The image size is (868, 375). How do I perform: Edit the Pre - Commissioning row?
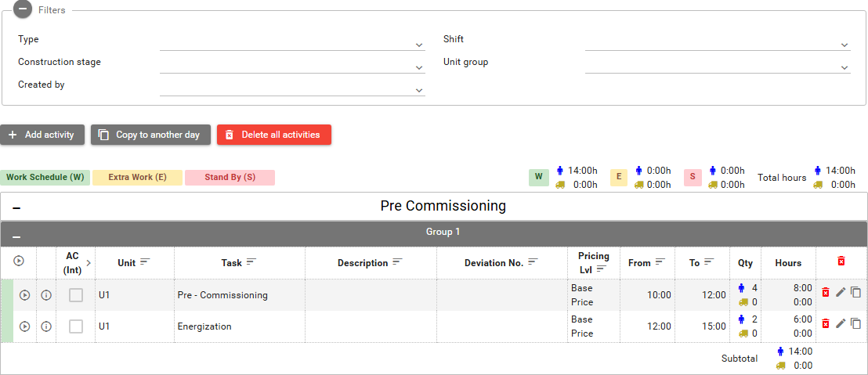click(841, 292)
